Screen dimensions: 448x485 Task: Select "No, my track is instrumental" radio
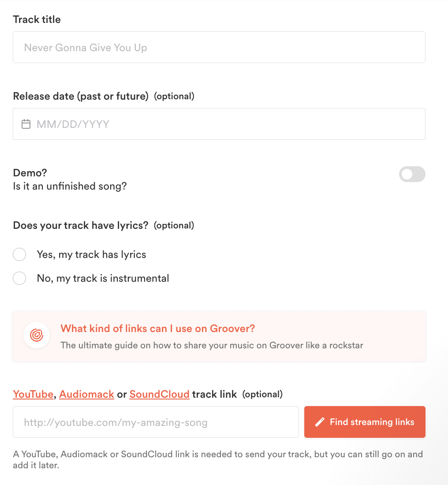coord(19,278)
